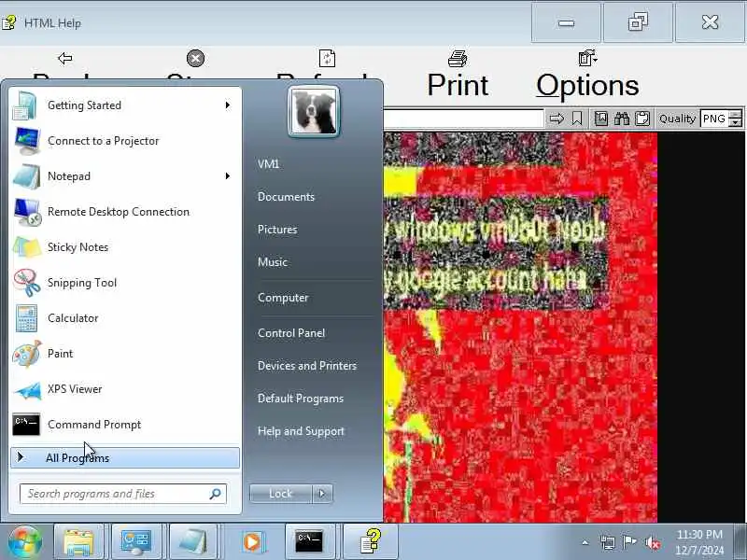
Task: Show hidden tray icons arrow
Action: pos(585,542)
